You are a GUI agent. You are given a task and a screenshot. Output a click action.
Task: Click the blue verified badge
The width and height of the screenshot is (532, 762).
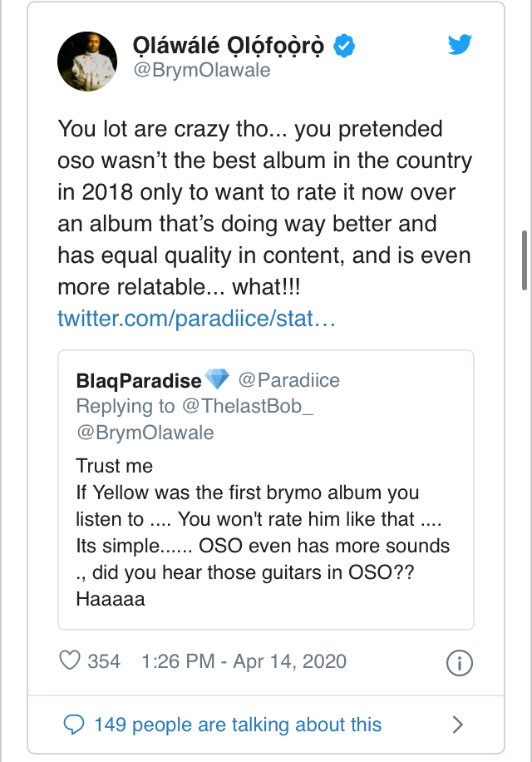pos(344,46)
